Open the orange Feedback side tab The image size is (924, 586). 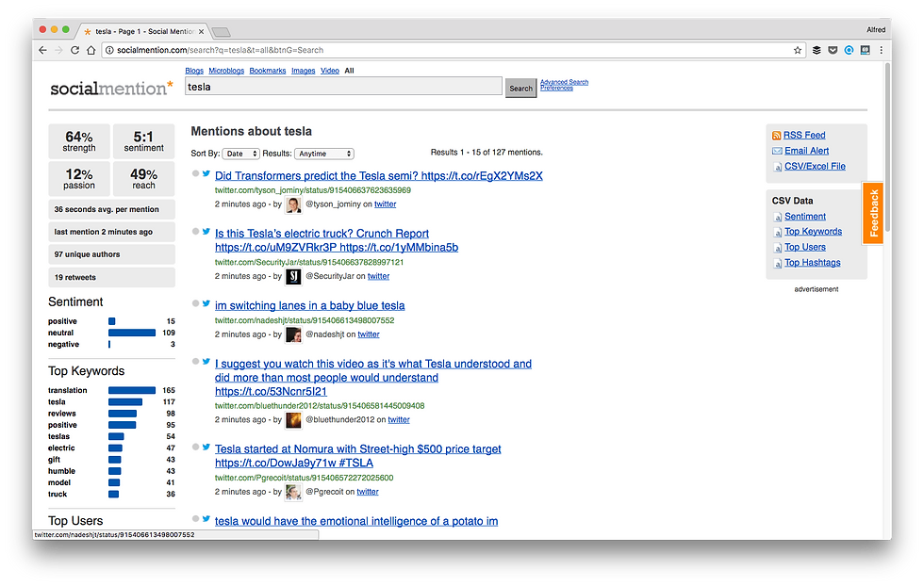[x=873, y=213]
